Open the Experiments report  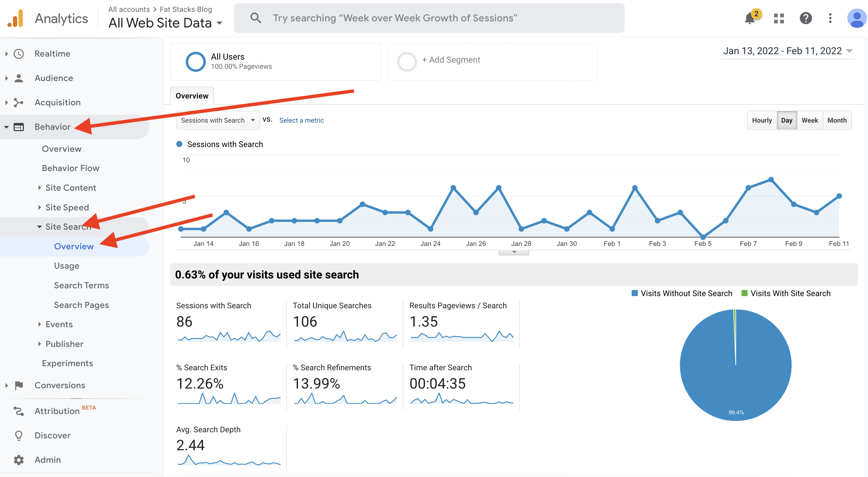click(67, 363)
